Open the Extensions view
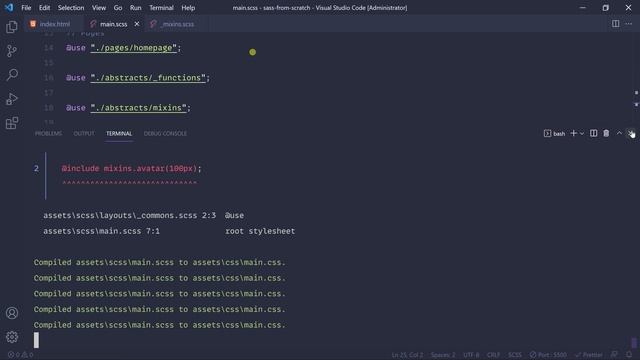Viewport: 640px width, 360px height. click(12, 123)
